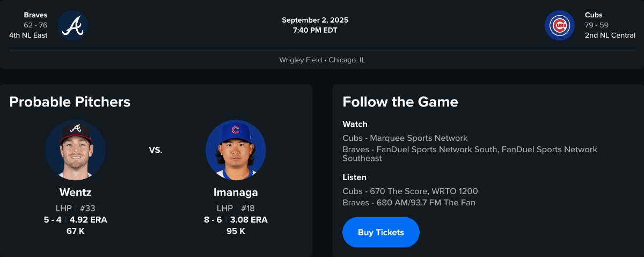The image size is (644, 257).
Task: Open the Wentz player name link
Action: 75,192
